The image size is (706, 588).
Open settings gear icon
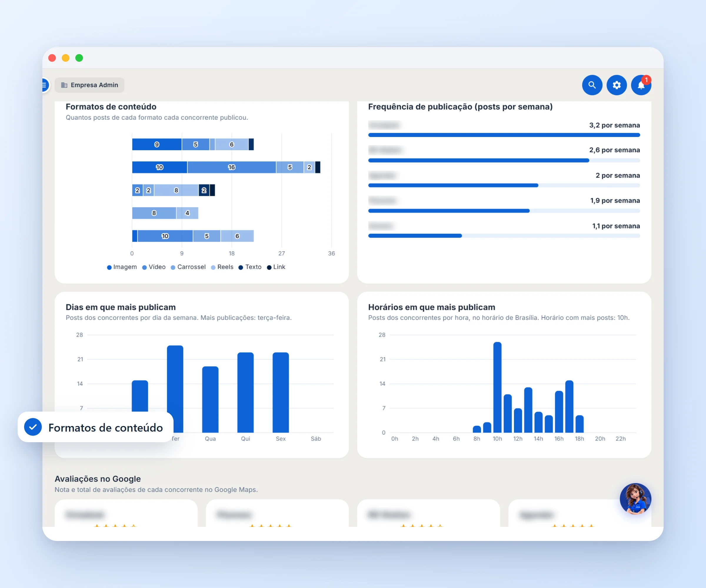click(x=617, y=85)
